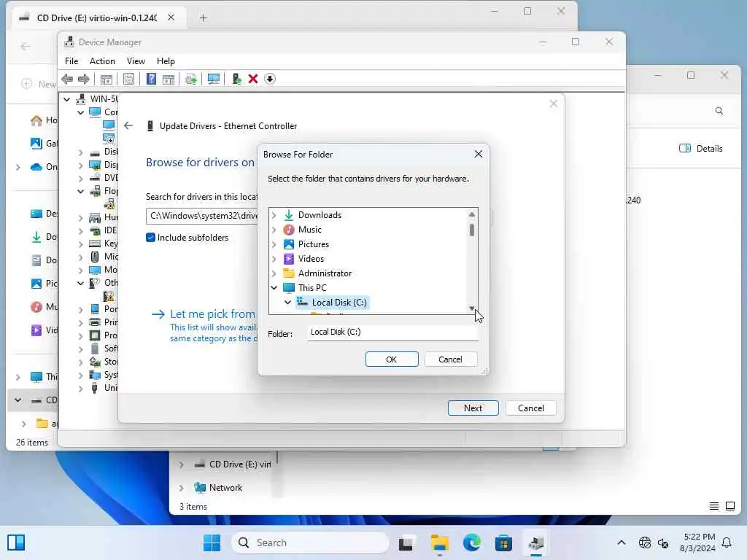Expand the Music folder in Browse For Folder

(x=274, y=230)
